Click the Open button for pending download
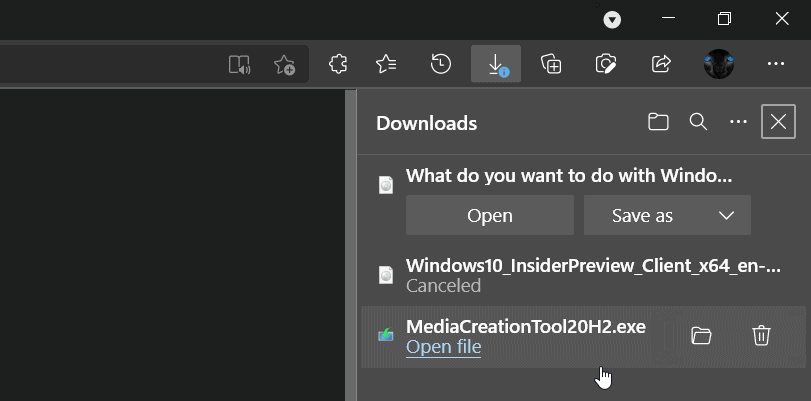Viewport: 811px width, 401px height. click(x=490, y=215)
